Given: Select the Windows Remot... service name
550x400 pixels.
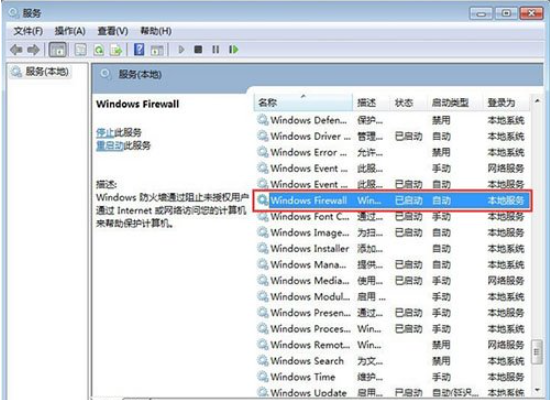Looking at the screenshot, I should click(310, 345).
